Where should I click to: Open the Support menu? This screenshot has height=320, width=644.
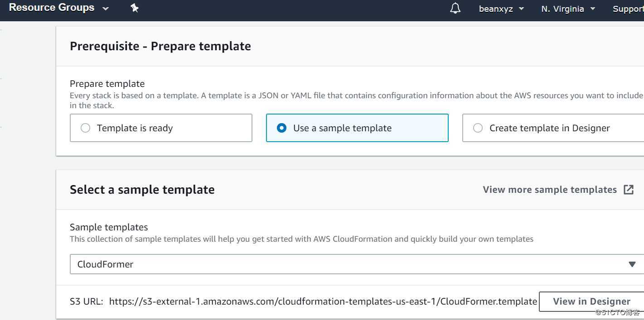pyautogui.click(x=628, y=9)
